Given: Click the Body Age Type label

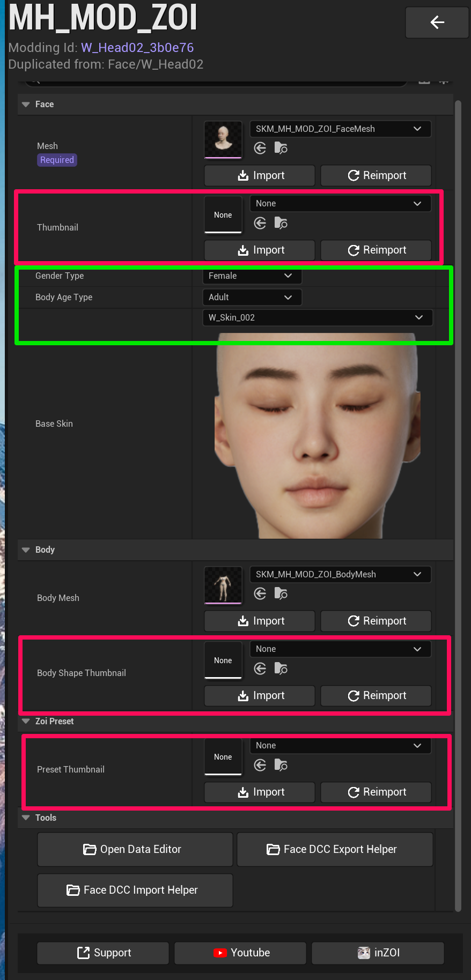Looking at the screenshot, I should point(64,298).
